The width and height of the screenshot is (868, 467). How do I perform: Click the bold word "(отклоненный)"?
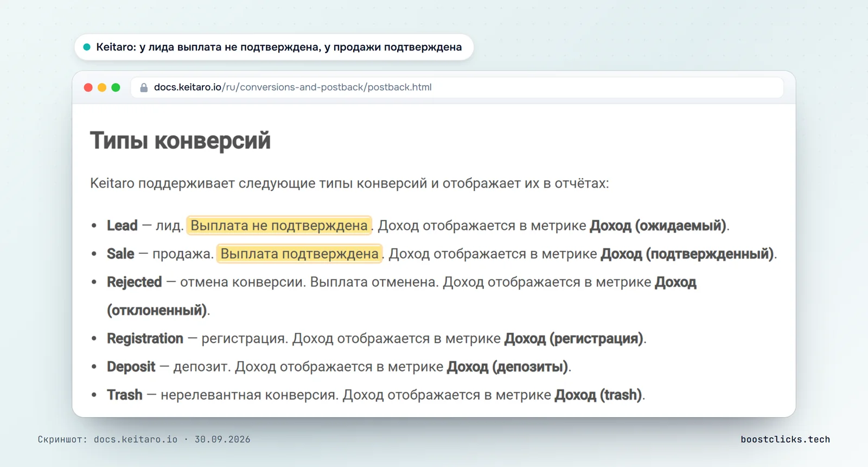(x=157, y=310)
